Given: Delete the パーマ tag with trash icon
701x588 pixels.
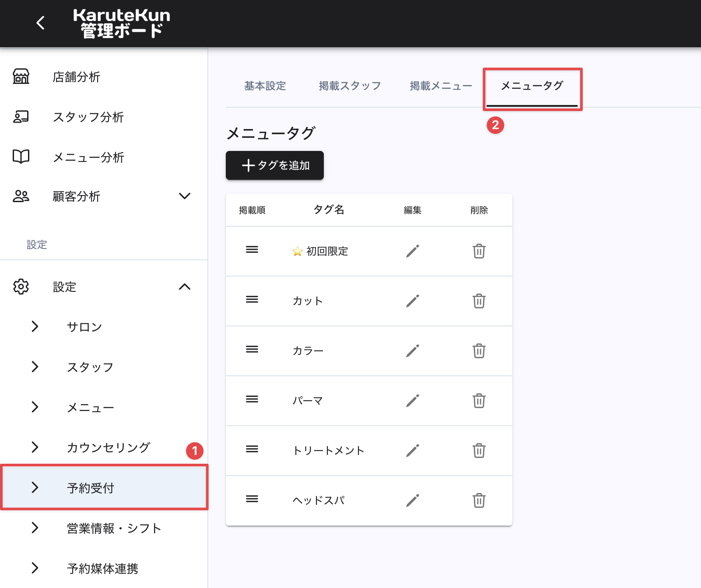Looking at the screenshot, I should [x=479, y=401].
